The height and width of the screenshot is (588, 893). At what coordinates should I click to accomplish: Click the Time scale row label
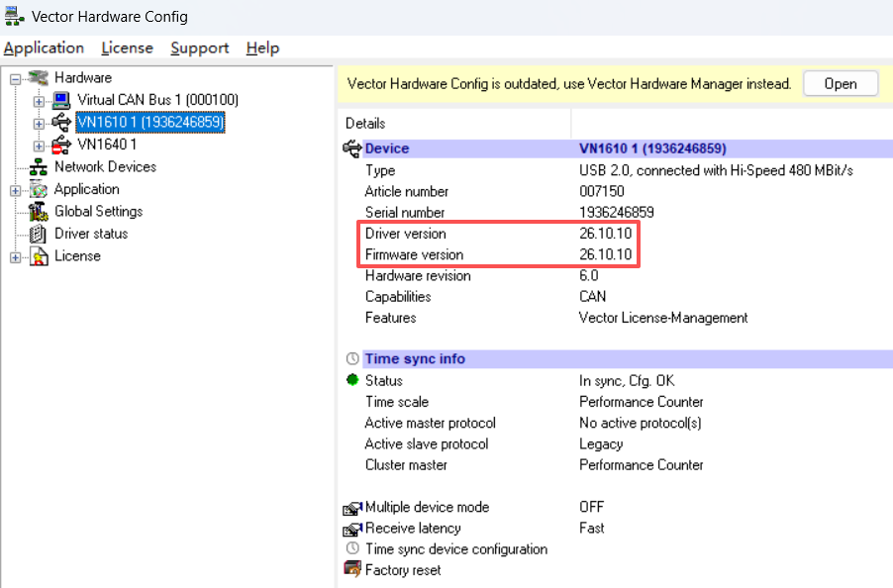click(397, 402)
